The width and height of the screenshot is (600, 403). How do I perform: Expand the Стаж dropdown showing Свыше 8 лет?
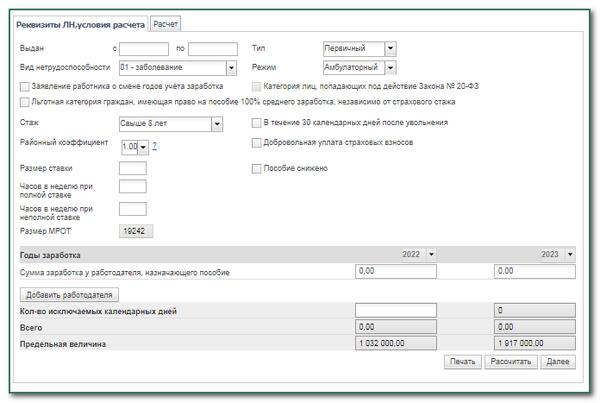217,124
